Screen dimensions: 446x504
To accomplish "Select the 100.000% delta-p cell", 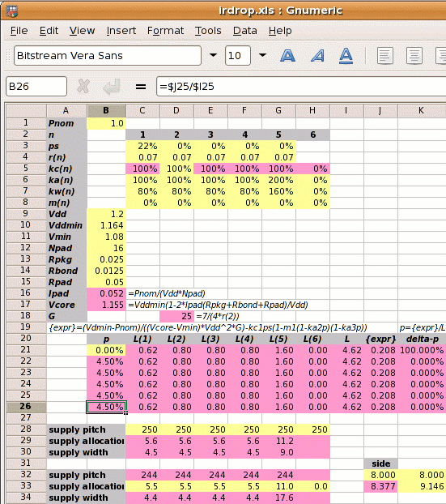I will point(422,350).
